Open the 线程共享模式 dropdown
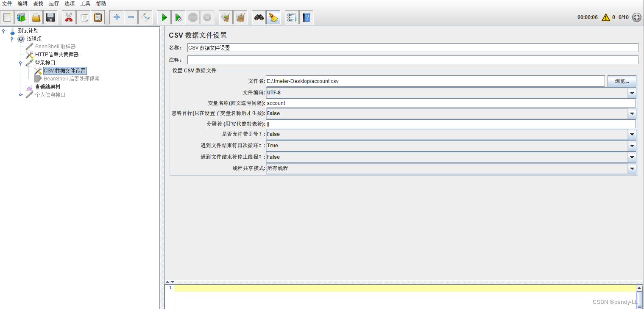The height and width of the screenshot is (309, 644). [632, 168]
